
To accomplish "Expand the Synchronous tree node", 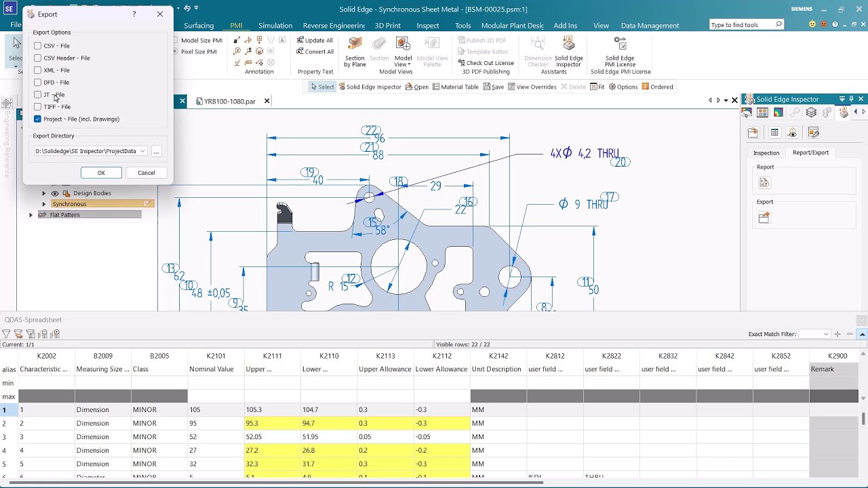I will 44,204.
